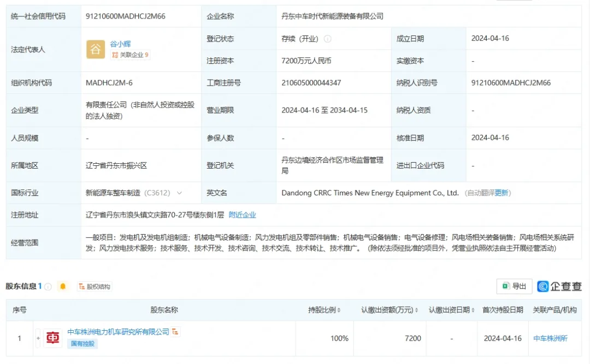Sort by 首次持股日期 column

point(526,310)
